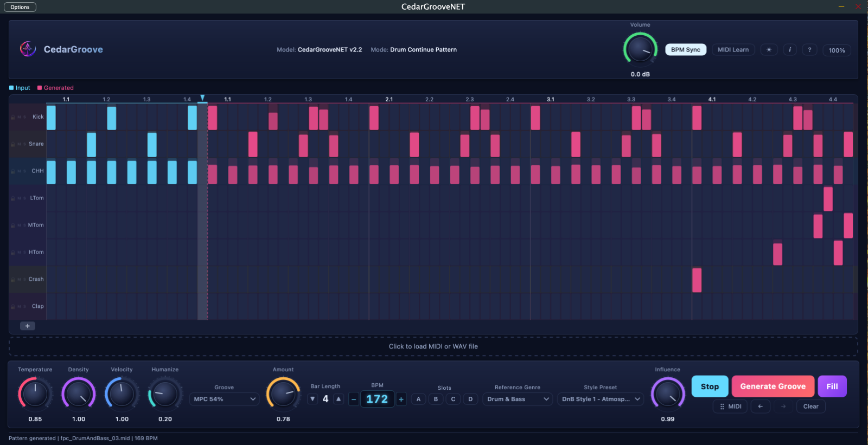Image resolution: width=868 pixels, height=445 pixels.
Task: Lock the MTom track
Action: (13, 225)
